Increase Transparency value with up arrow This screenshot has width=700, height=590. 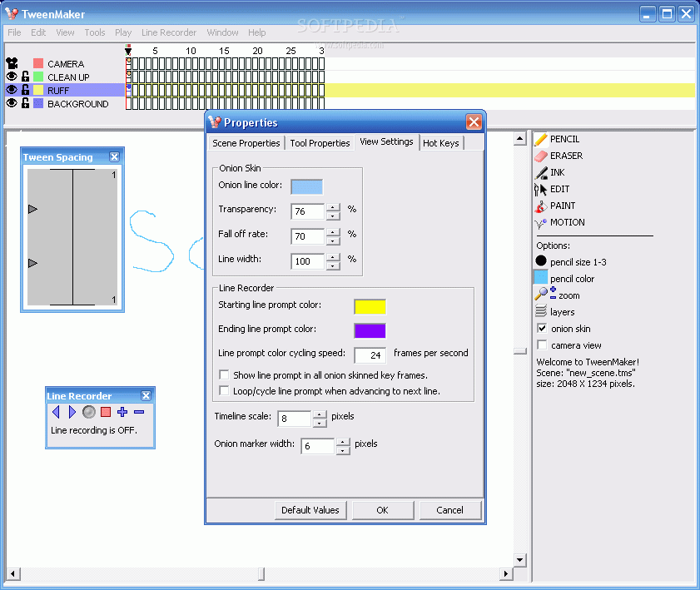coord(333,207)
